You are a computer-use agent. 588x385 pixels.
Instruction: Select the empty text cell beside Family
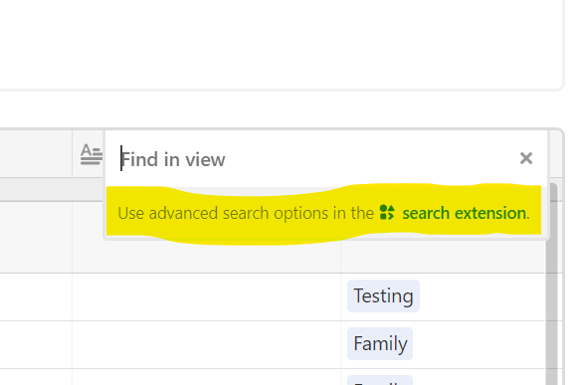coord(206,344)
